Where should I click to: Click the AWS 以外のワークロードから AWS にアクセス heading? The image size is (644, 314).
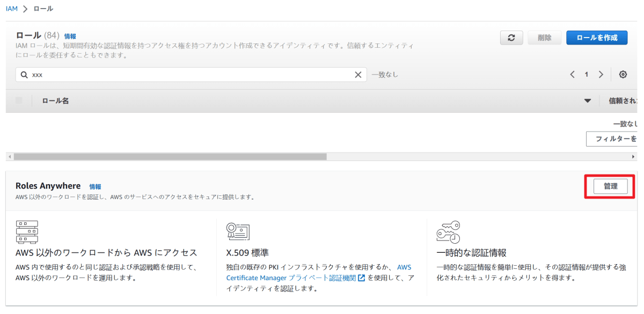pos(107,253)
